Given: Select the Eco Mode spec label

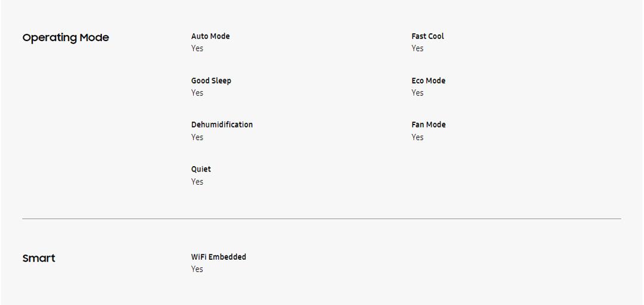Looking at the screenshot, I should (428, 80).
